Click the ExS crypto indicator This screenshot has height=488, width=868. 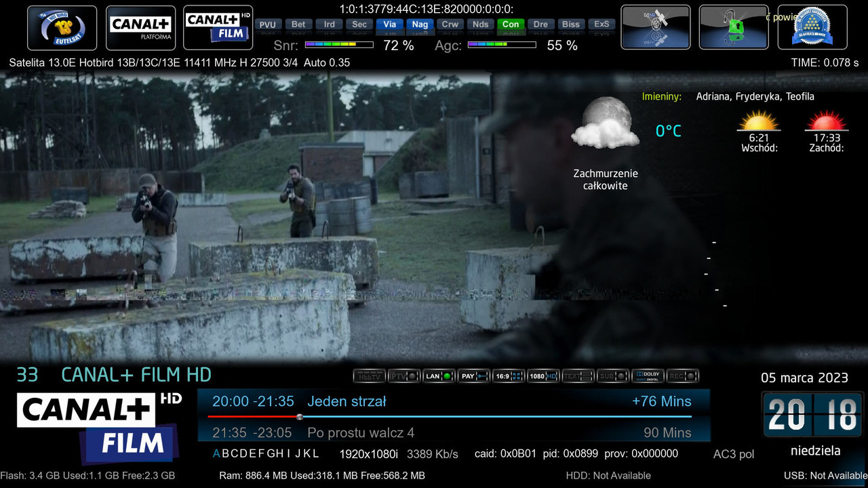pos(601,24)
